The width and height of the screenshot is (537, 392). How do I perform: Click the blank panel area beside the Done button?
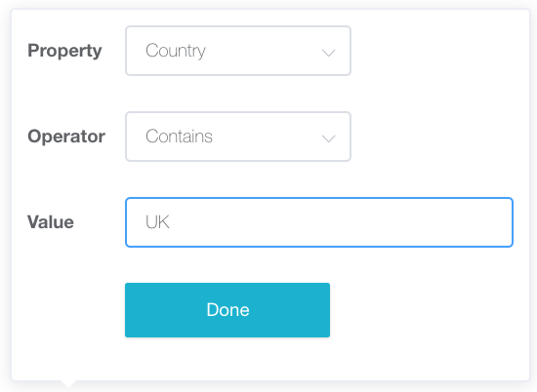[x=428, y=310]
